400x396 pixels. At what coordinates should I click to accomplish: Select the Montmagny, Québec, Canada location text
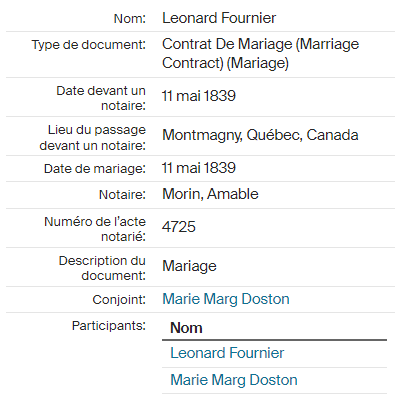click(260, 135)
